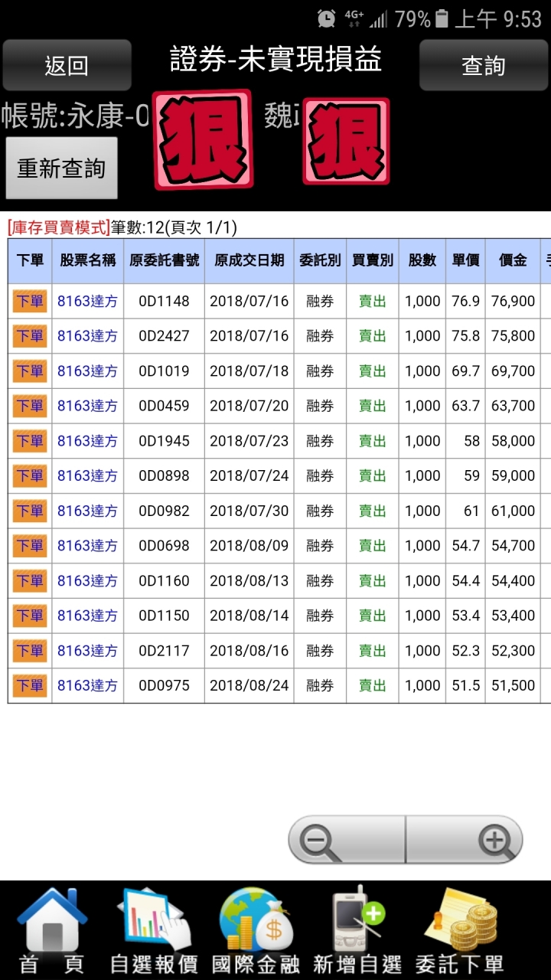Tap 下單 for order 0D1150
551x980 pixels.
(x=30, y=616)
